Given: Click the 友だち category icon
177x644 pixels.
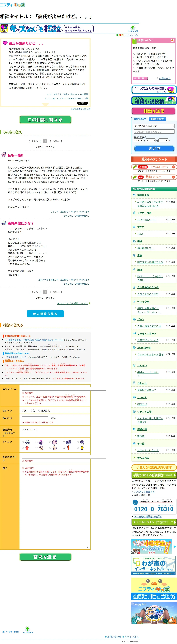Looking at the screenshot, I should point(134,227).
